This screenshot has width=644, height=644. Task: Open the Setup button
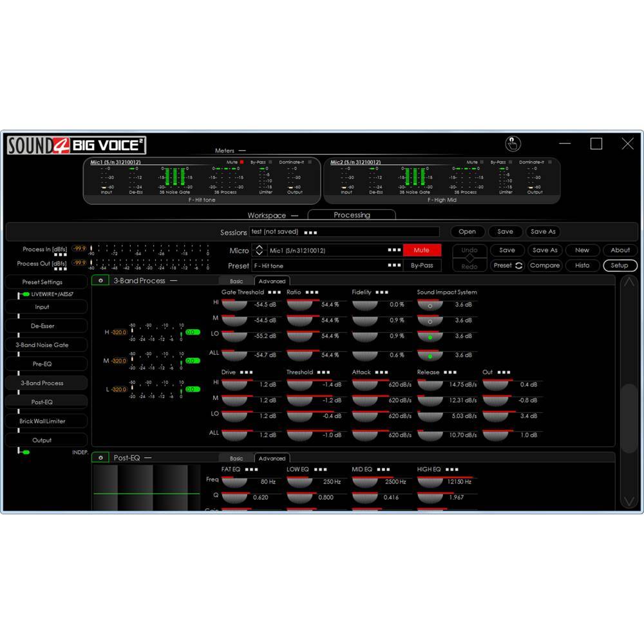click(x=620, y=265)
